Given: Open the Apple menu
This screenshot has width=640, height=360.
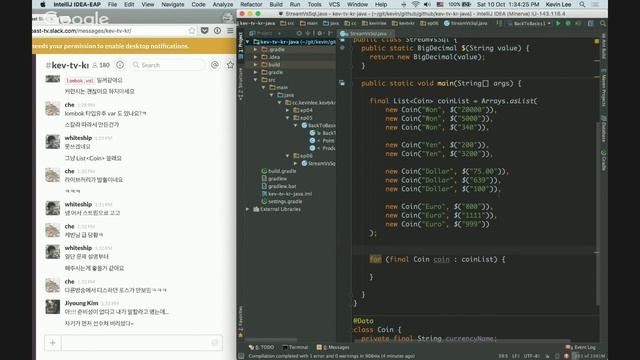Looking at the screenshot, I should [43, 4].
